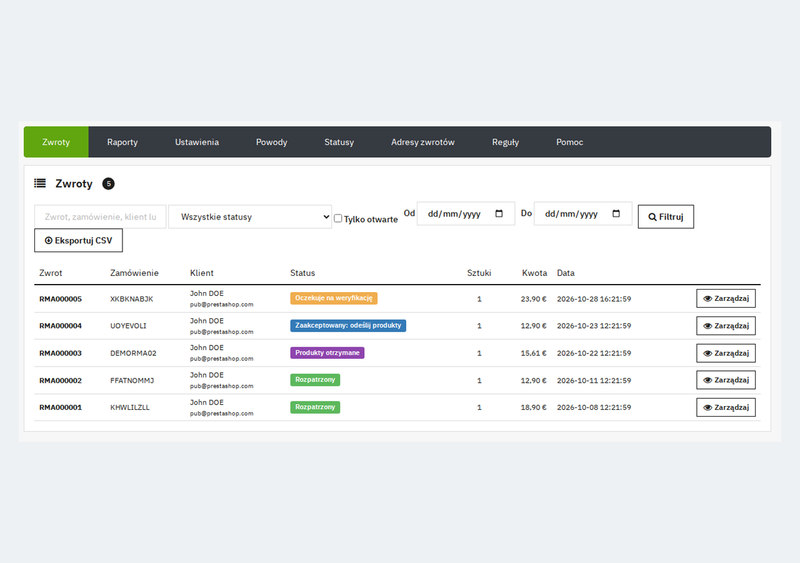Click Zarządzaj for RMA000004

click(726, 326)
